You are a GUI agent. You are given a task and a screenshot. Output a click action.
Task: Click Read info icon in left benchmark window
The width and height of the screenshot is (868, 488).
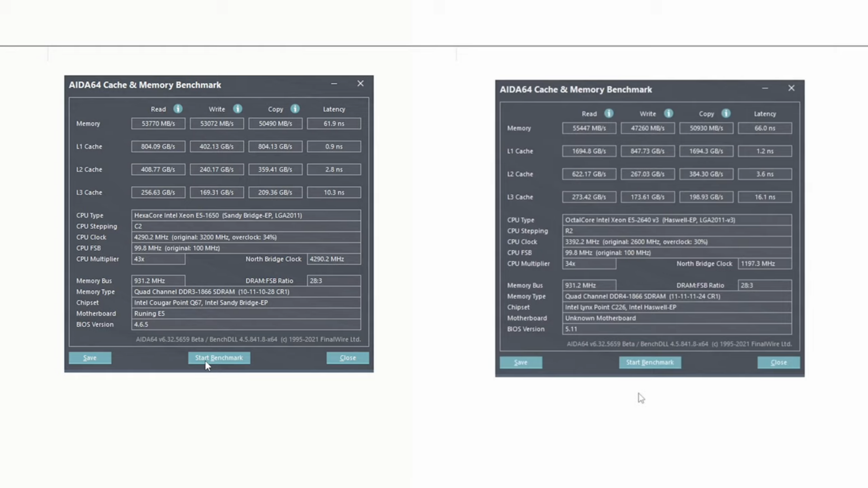pos(178,109)
